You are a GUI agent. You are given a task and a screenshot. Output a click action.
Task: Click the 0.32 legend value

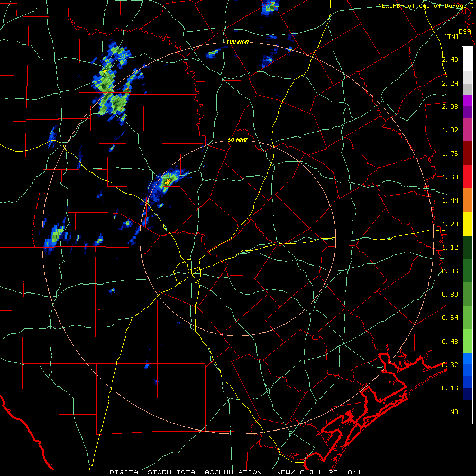[450, 365]
